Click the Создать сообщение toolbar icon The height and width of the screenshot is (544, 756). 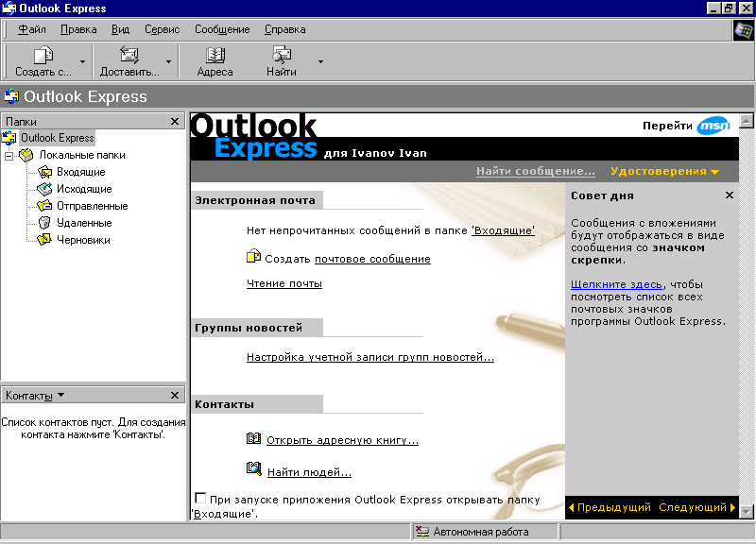(x=43, y=56)
